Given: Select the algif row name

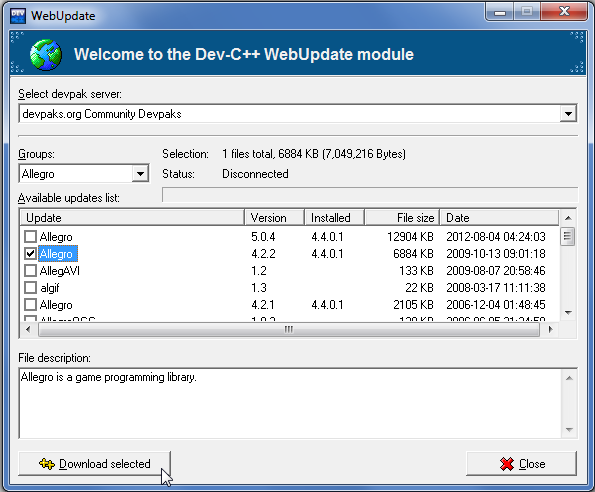Looking at the screenshot, I should (x=49, y=288).
